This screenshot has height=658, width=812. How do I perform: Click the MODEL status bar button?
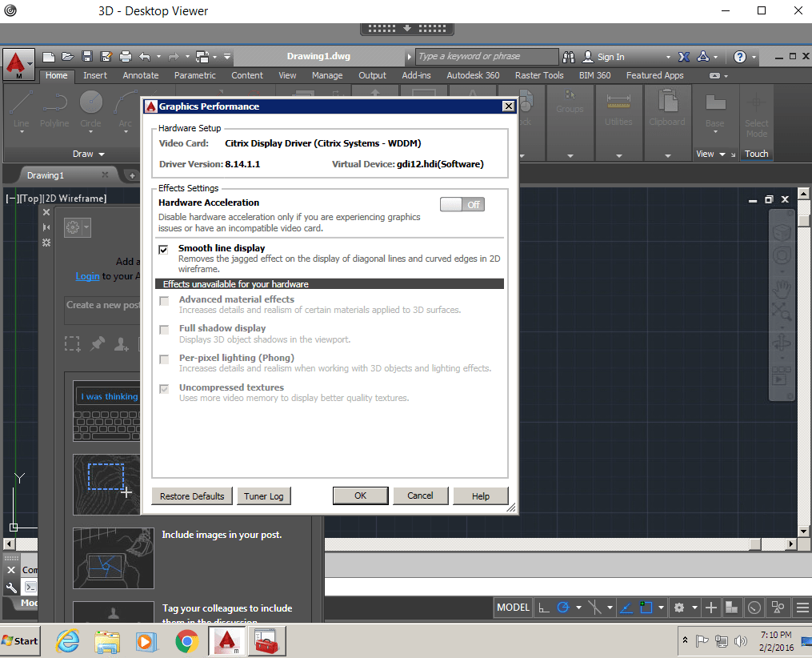click(x=513, y=608)
